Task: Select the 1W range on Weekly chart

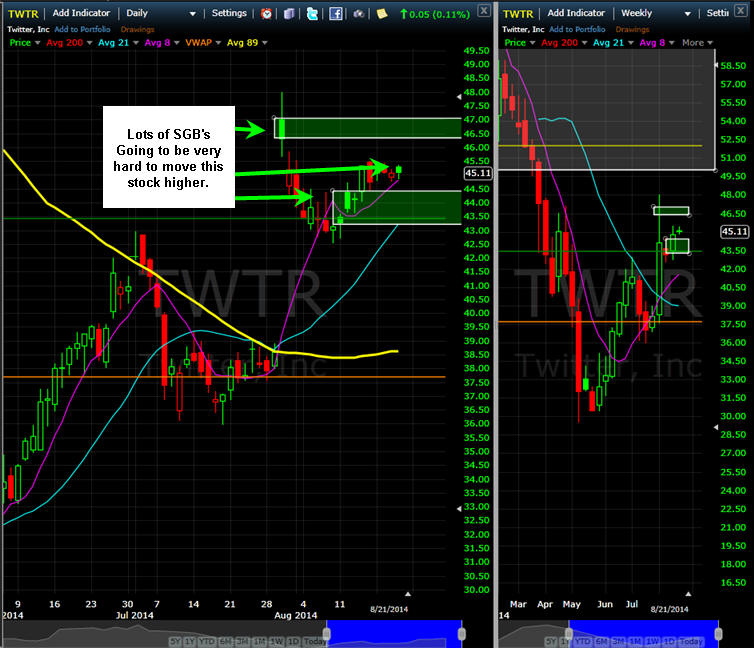Action: click(652, 641)
